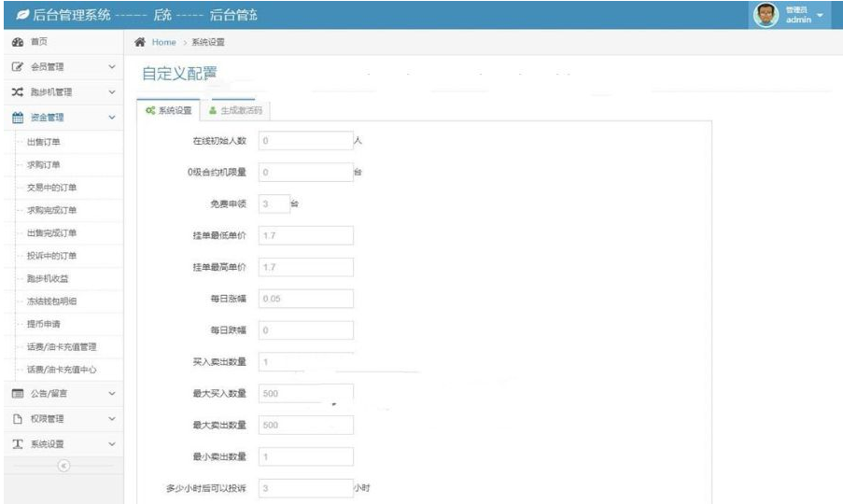
Task: Click the edit icon beside 会员管理
Action: point(17,67)
